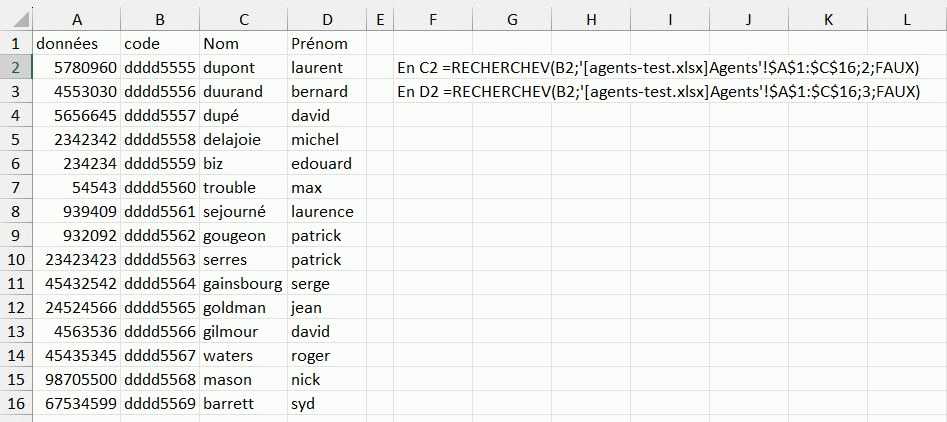Select column A header

tap(77, 18)
